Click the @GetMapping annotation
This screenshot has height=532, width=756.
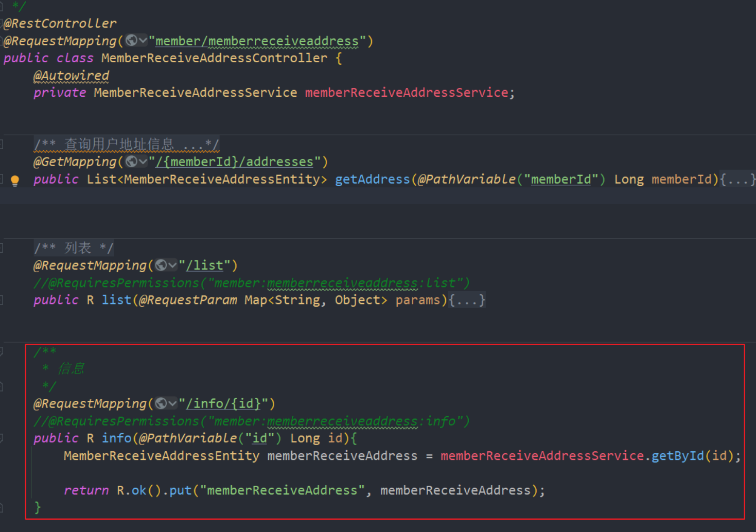75,162
